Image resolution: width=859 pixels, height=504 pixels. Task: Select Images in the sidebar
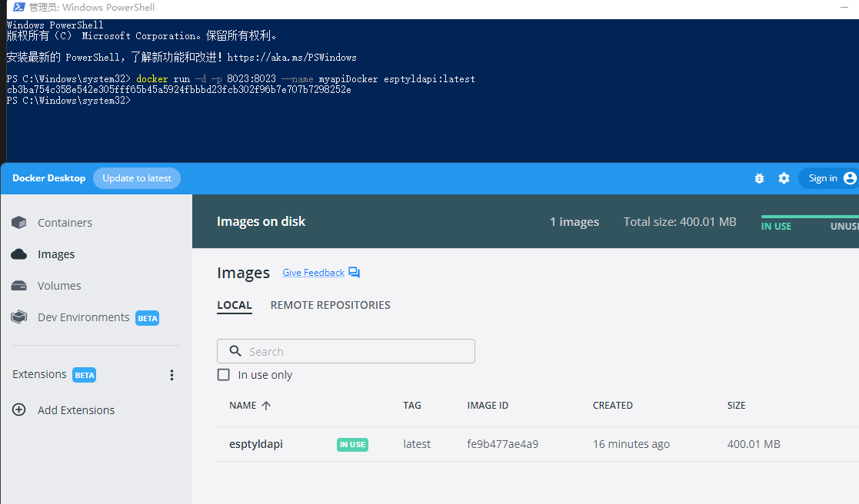[x=56, y=254]
